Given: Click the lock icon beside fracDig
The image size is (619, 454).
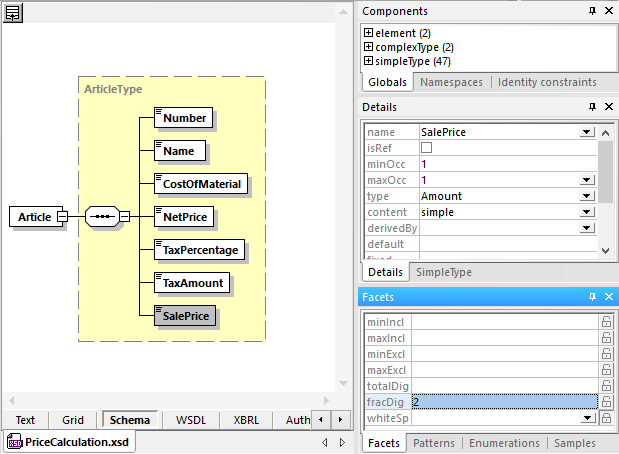Looking at the screenshot, I should tap(606, 401).
